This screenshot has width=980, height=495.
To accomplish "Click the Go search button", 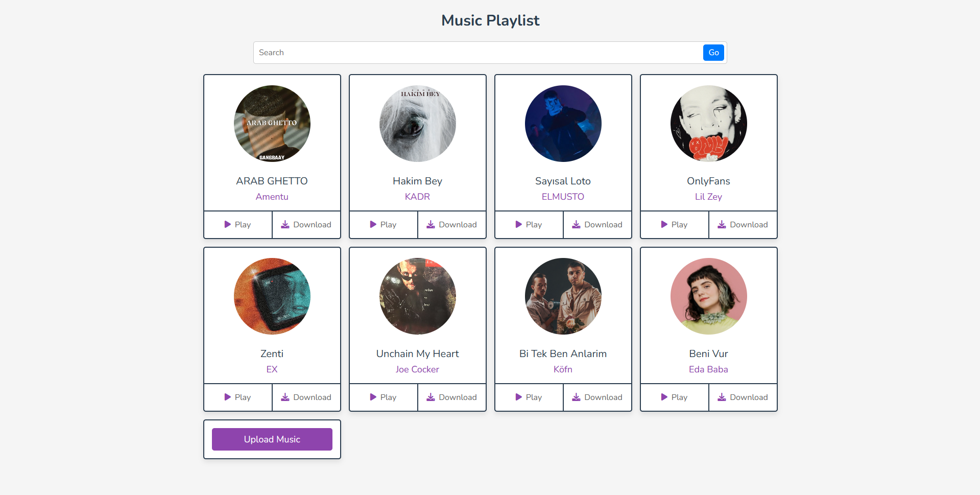I will click(x=713, y=52).
